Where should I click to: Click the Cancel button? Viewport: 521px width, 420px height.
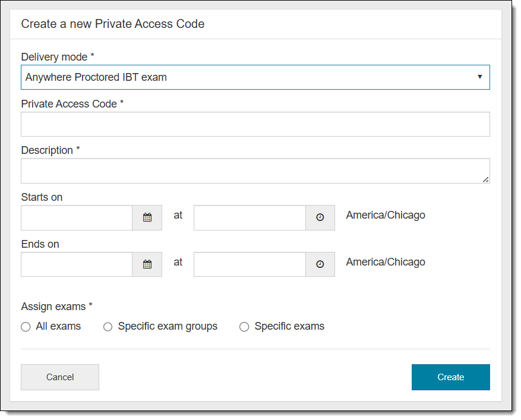(x=59, y=377)
